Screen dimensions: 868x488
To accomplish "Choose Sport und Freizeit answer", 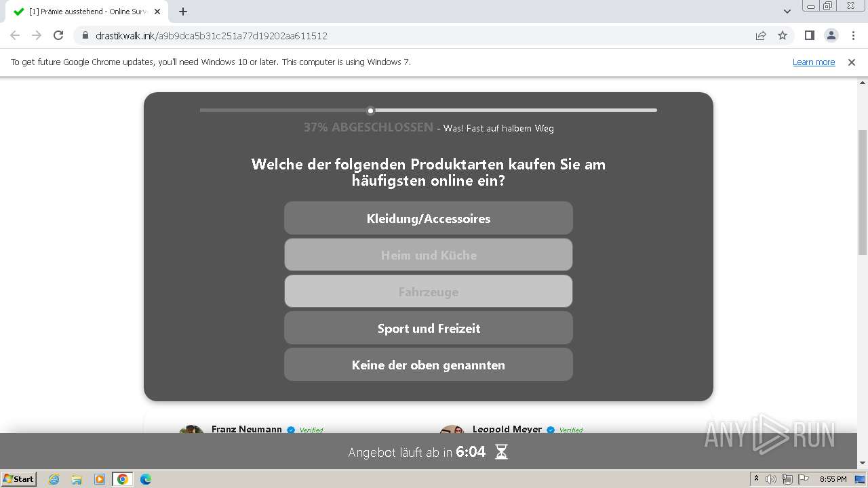I will point(429,328).
